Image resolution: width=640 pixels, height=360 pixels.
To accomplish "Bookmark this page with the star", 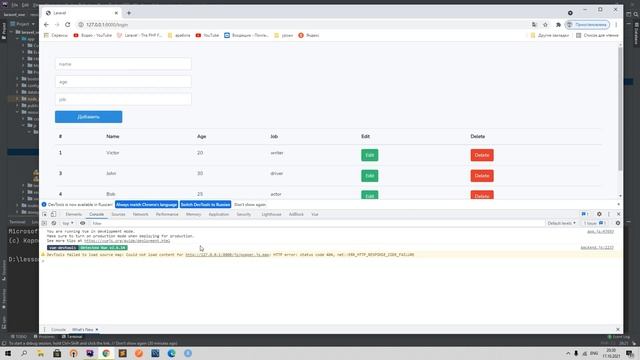I will [545, 24].
